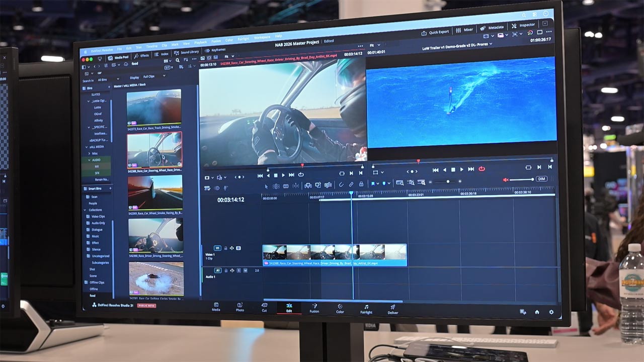Select the 542373 Race Car Track thumbnail

tap(154, 107)
